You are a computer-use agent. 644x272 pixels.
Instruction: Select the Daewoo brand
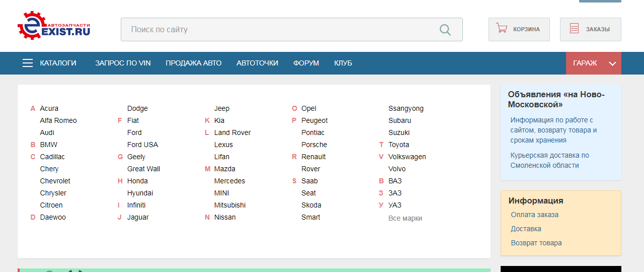(x=53, y=217)
